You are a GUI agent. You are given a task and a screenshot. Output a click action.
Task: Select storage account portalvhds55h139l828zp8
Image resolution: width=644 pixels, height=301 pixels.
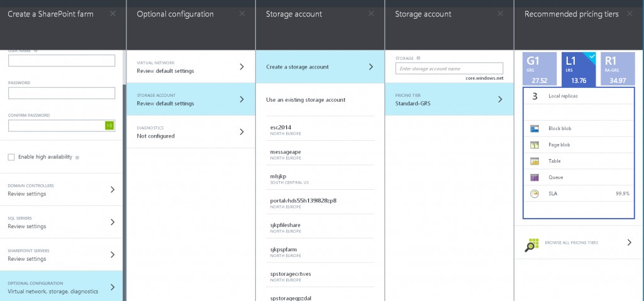click(x=320, y=202)
